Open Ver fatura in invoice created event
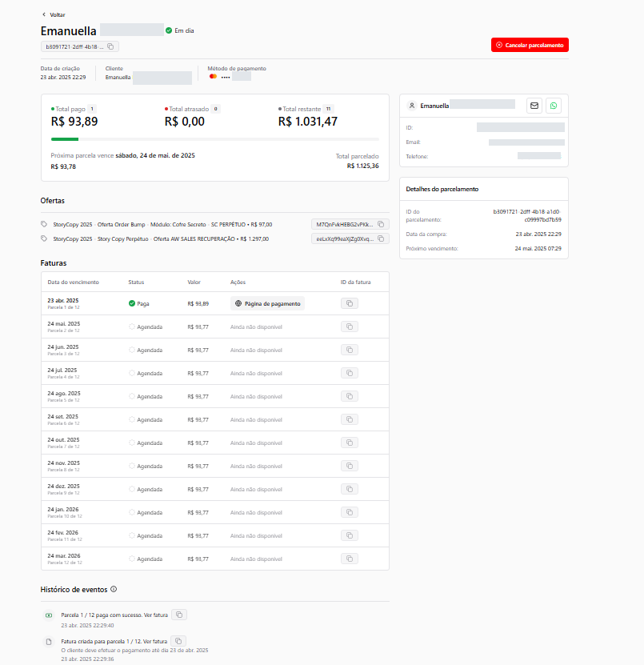The width and height of the screenshot is (644, 665). 154,642
